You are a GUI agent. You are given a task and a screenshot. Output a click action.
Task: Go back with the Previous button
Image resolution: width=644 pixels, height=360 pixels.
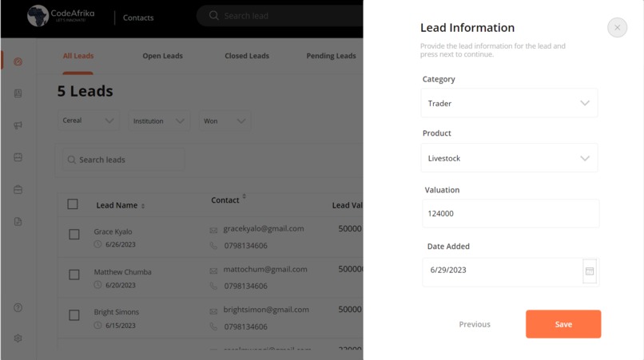475,324
